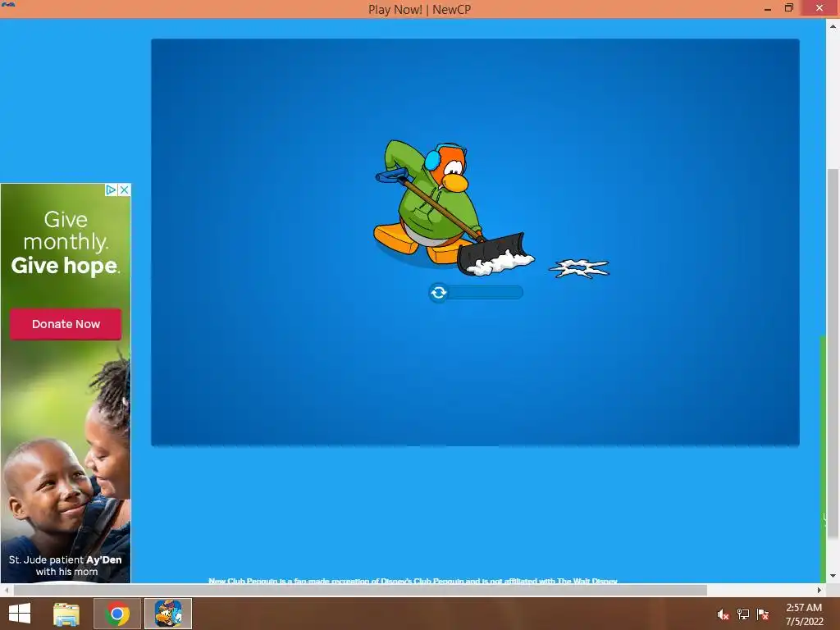Switch to NewCP app in taskbar
Screen dimensions: 840x630
[x=168, y=614]
